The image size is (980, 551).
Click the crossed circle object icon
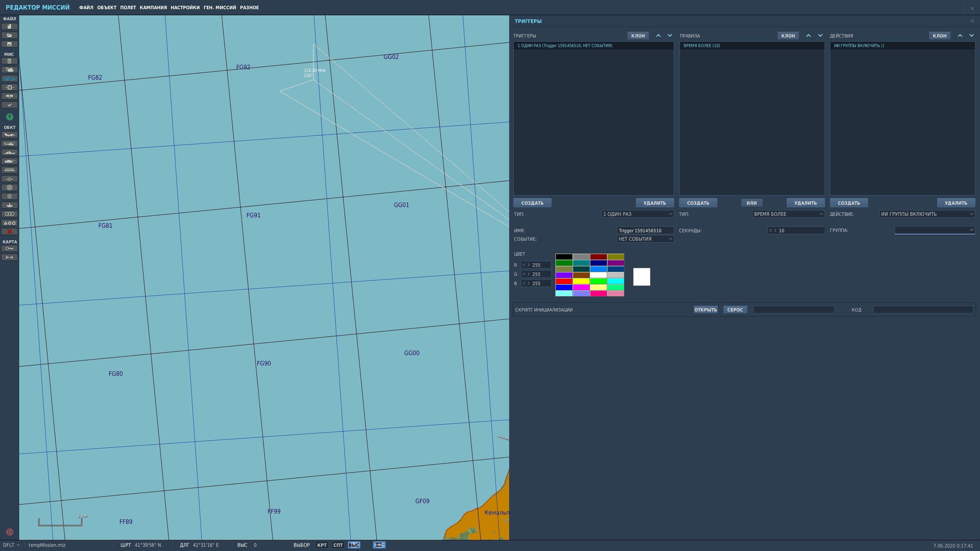point(10,196)
